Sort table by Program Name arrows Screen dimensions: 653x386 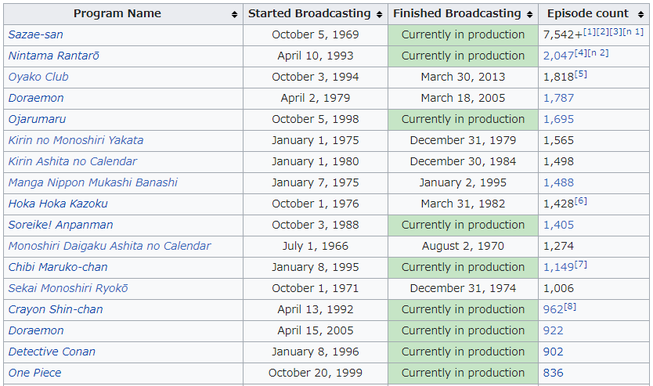click(x=234, y=14)
